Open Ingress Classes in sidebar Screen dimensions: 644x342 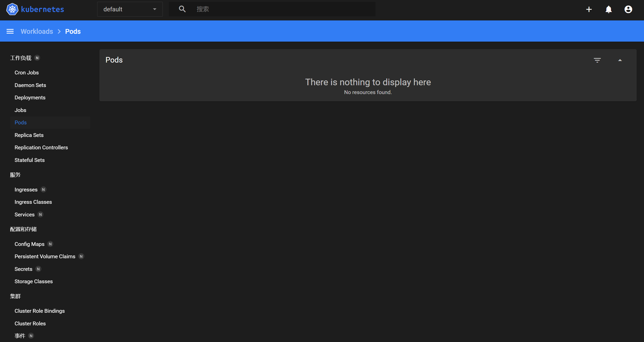[33, 202]
